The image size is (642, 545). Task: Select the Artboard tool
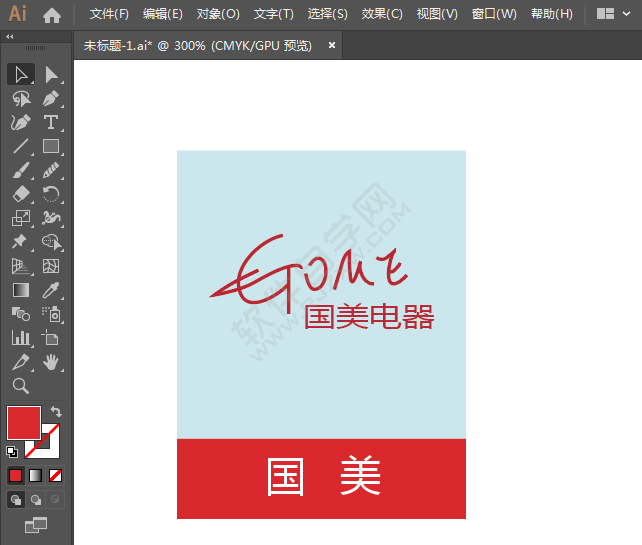click(x=51, y=338)
